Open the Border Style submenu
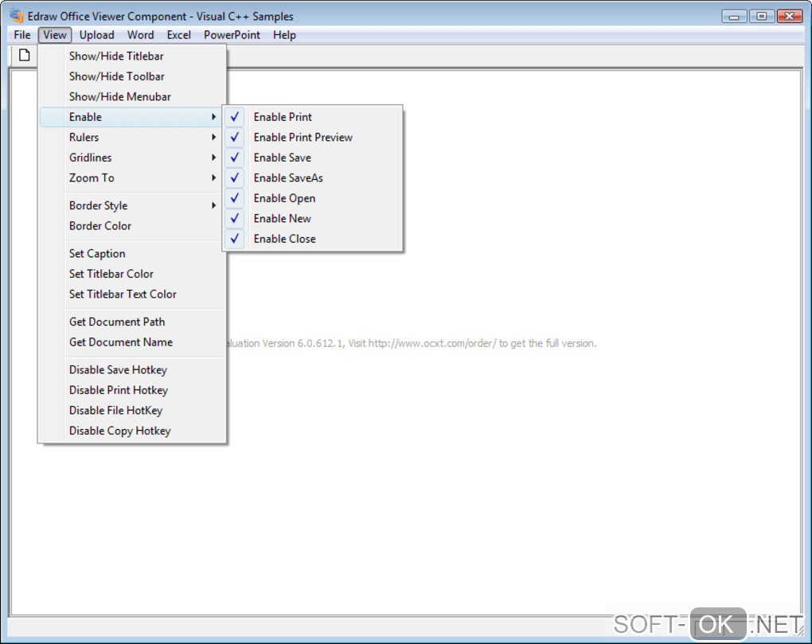This screenshot has width=812, height=644. pos(132,205)
